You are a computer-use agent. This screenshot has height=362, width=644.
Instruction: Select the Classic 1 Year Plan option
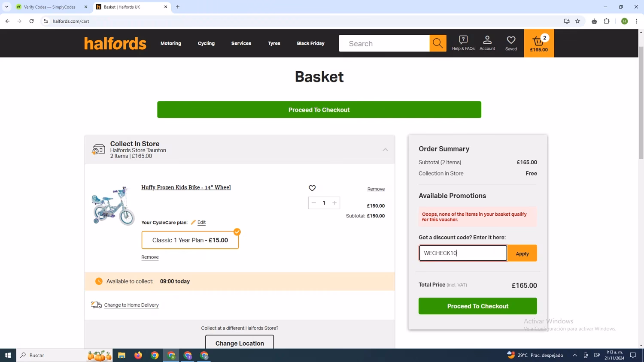[x=190, y=240]
